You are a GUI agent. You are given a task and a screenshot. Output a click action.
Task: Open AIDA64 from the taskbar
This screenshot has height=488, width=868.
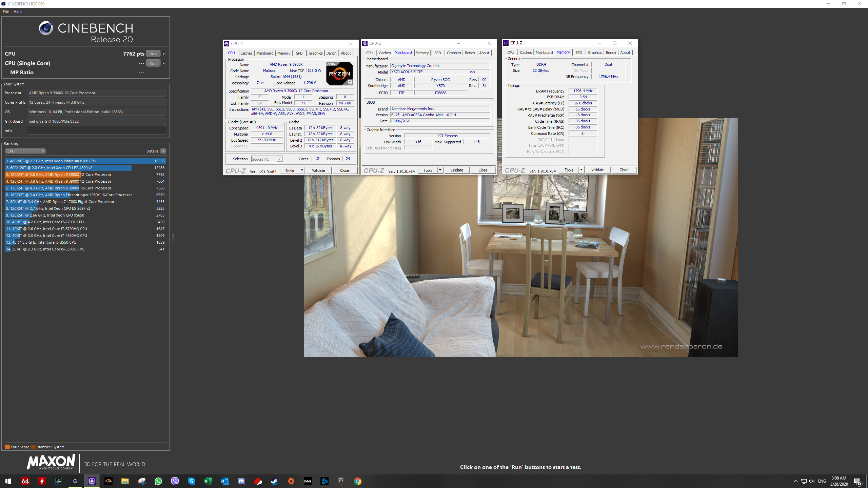click(25, 481)
